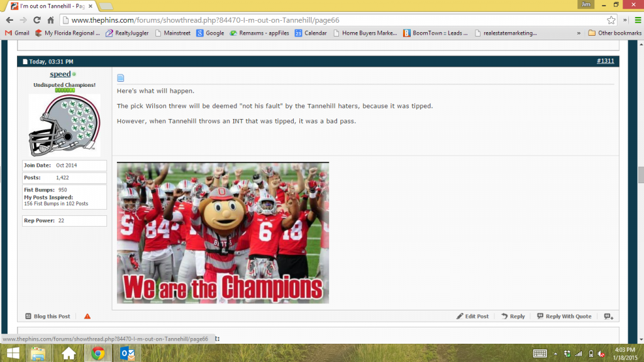Open the Chrome hamburger menu
644x362 pixels.
point(638,20)
